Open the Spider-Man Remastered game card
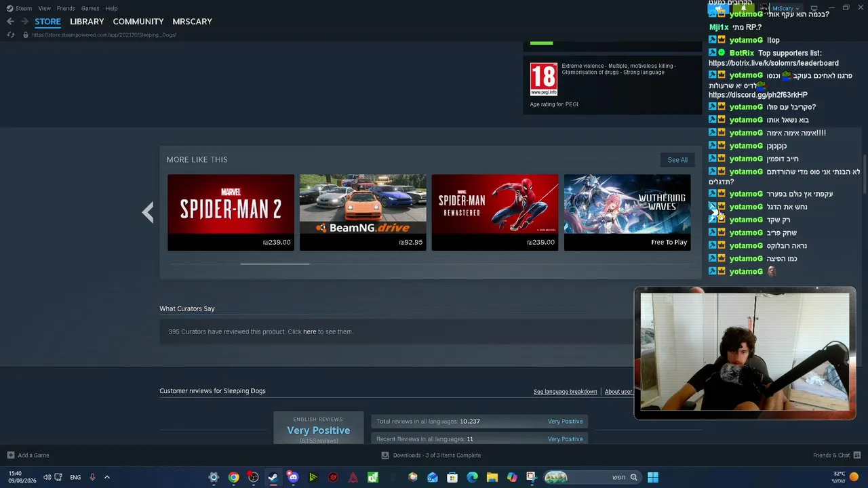Image resolution: width=868 pixels, height=488 pixels. tap(495, 212)
